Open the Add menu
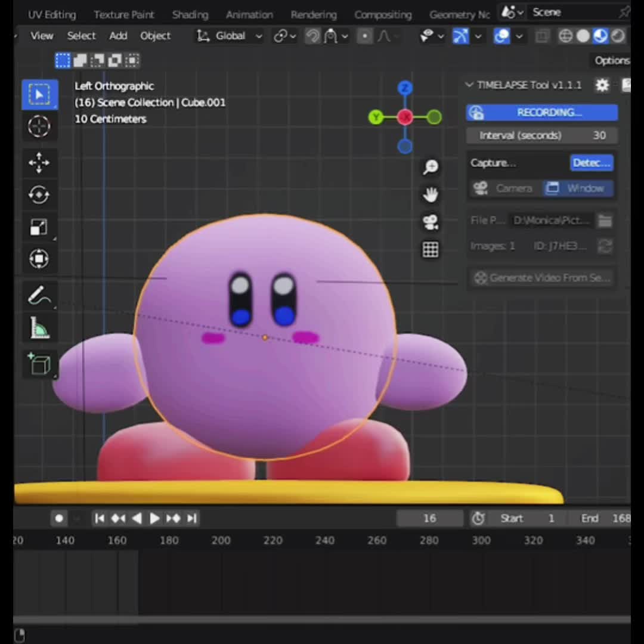The height and width of the screenshot is (644, 644). click(118, 36)
